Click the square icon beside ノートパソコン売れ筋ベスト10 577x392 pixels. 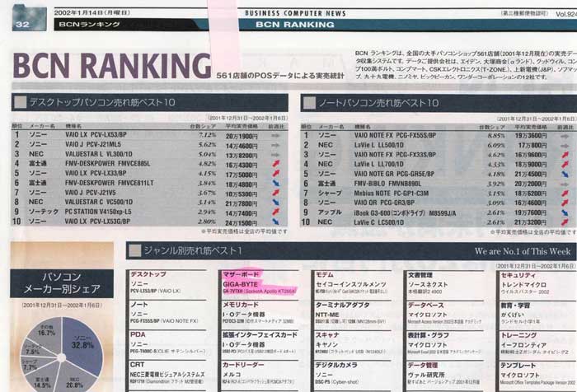coord(312,105)
